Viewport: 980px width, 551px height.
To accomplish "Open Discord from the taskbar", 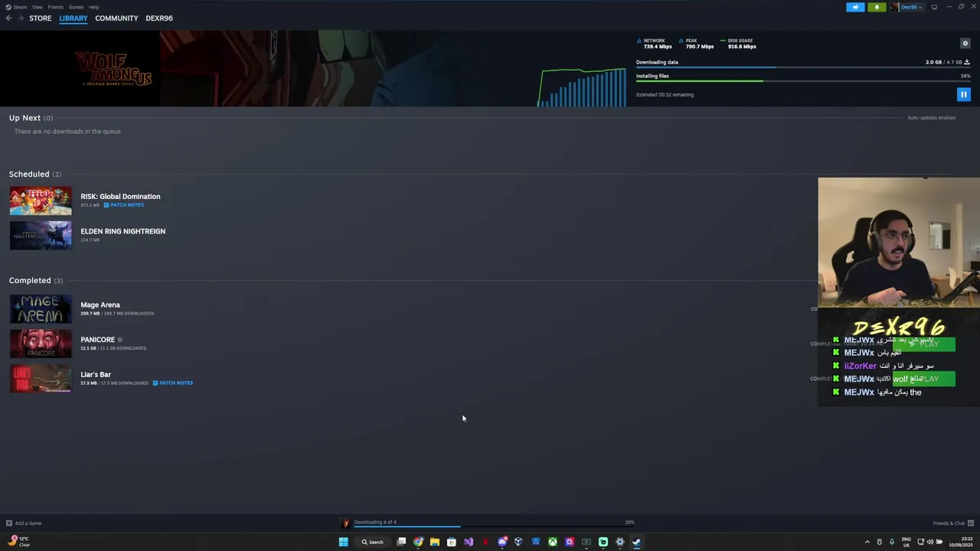I will pyautogui.click(x=502, y=542).
